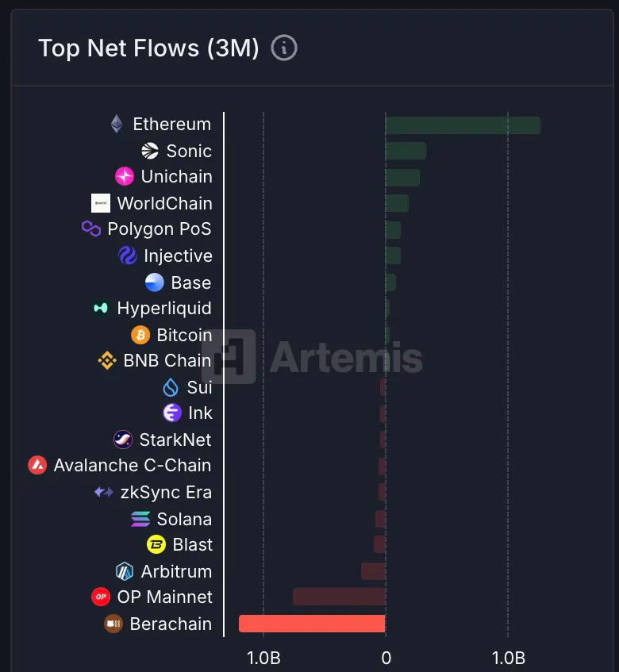The width and height of the screenshot is (619, 672).
Task: Click the info icon beside Top Net Flows
Action: 284,48
